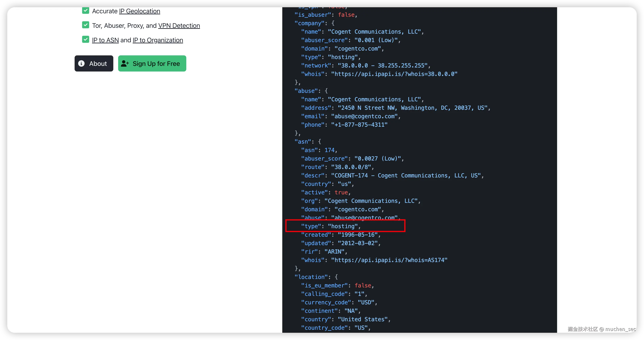Open the VPN Detection link
The width and height of the screenshot is (644, 340).
pyautogui.click(x=179, y=26)
